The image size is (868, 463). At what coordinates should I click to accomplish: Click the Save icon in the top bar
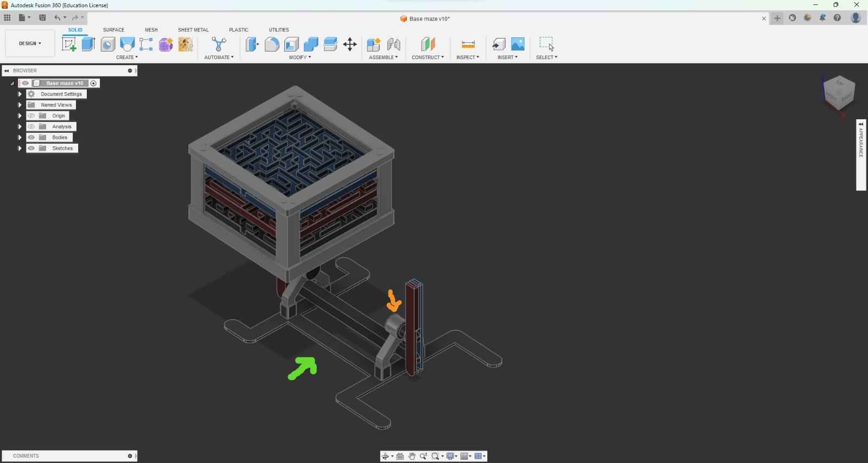coord(42,18)
